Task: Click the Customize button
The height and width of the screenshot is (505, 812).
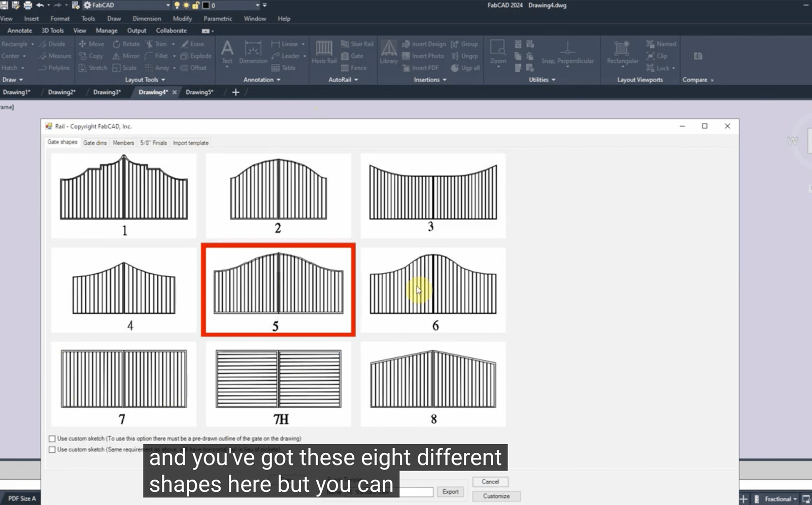Action: pos(496,496)
